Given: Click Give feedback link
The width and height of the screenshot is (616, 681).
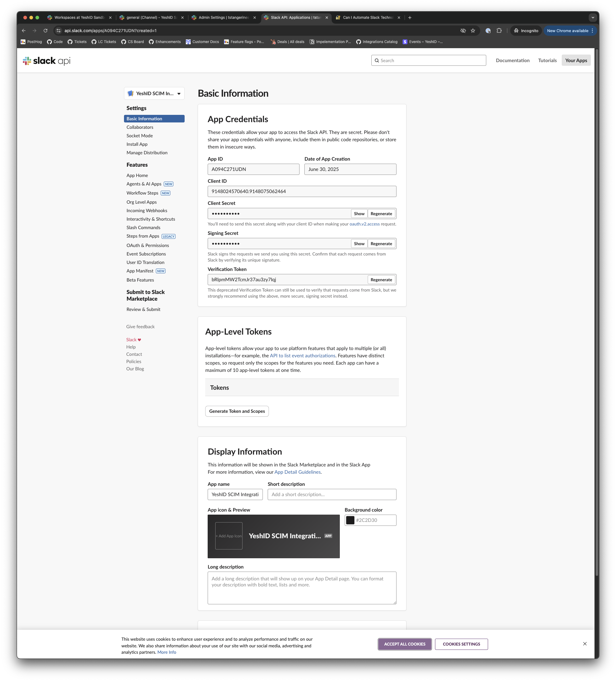Looking at the screenshot, I should point(140,327).
